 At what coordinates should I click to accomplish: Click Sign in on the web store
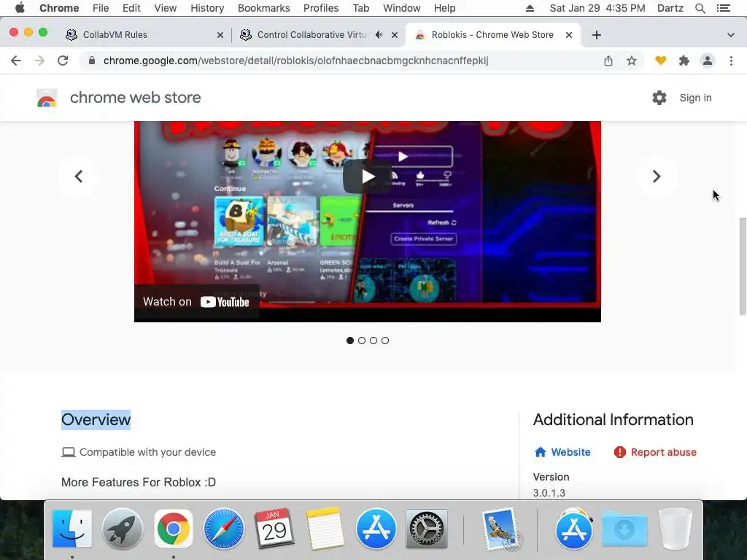point(695,98)
